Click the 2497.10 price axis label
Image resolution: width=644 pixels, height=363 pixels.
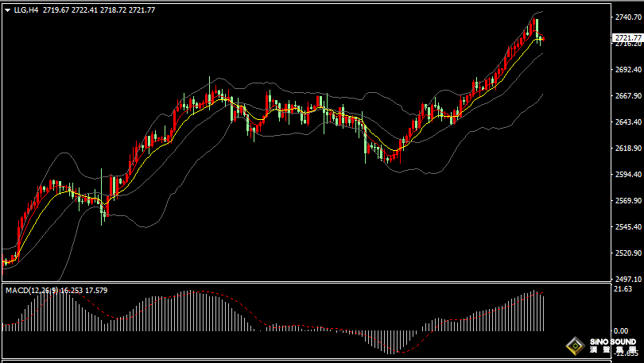[x=627, y=280]
